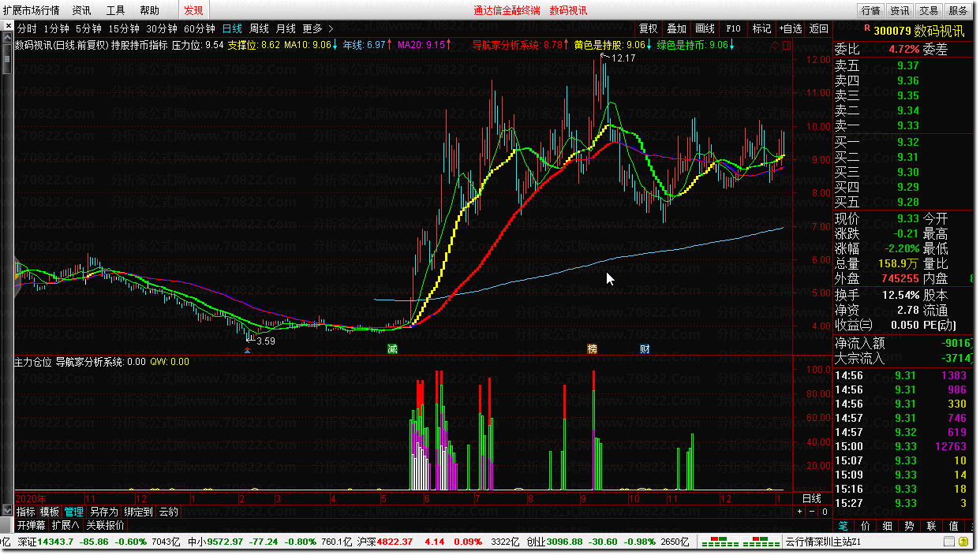The width and height of the screenshot is (980, 555).
Task: Switch to the 笔 tick tab
Action: pyautogui.click(x=843, y=526)
